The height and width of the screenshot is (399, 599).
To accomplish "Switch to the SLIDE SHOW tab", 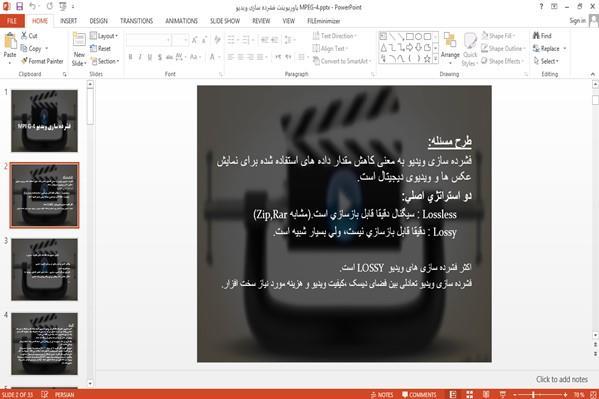I will pyautogui.click(x=225, y=21).
